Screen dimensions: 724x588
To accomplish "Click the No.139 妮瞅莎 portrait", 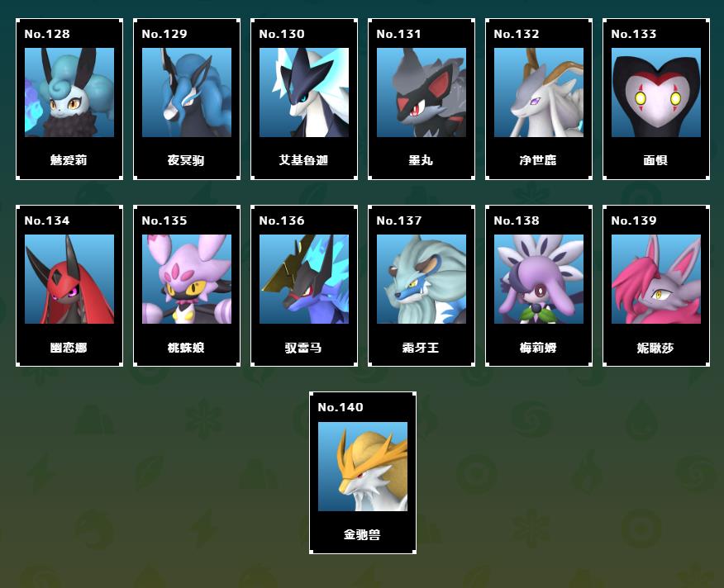I will click(656, 279).
